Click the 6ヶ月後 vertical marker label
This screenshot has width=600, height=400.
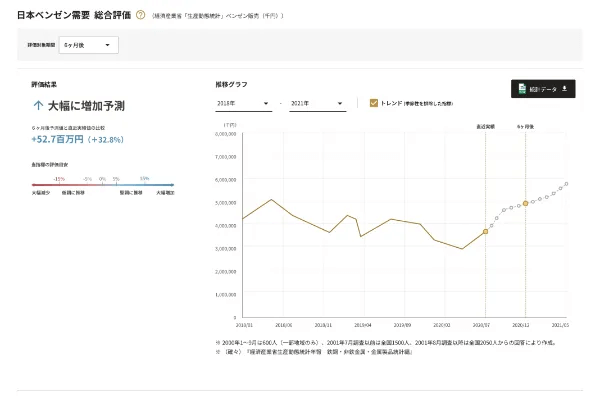point(525,128)
